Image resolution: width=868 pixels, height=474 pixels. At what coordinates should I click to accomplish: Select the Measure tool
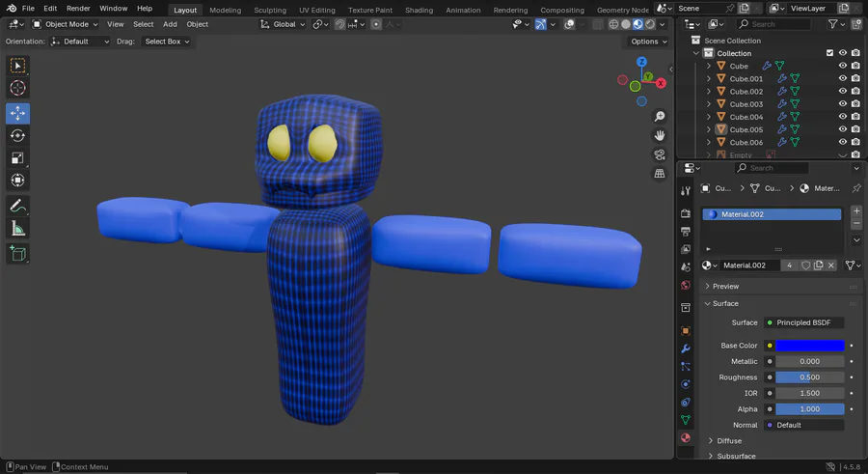click(x=17, y=229)
